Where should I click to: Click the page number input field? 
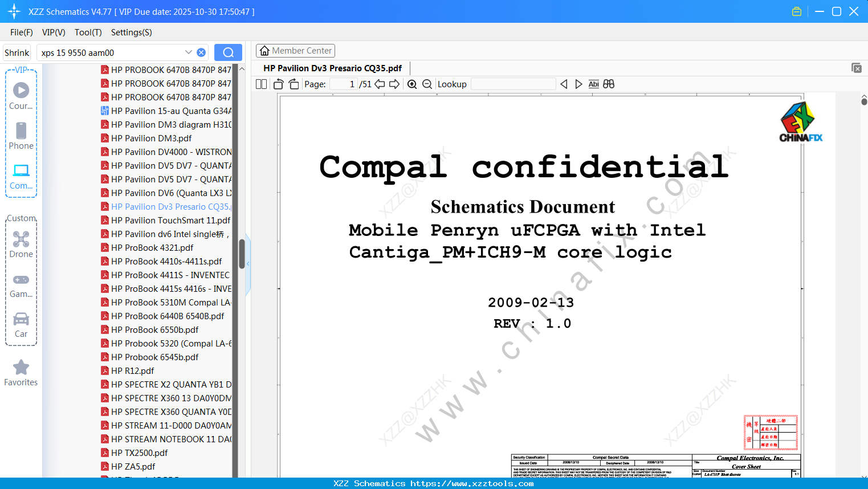point(344,84)
